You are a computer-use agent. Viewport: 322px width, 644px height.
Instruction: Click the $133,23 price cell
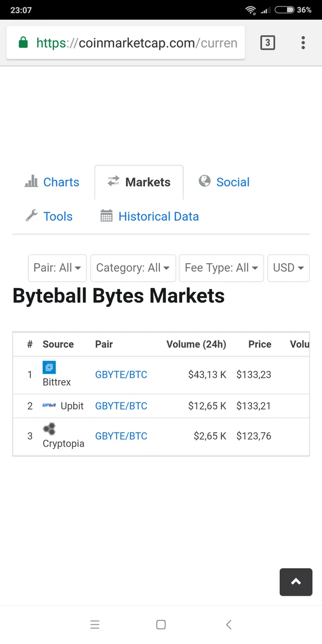[x=254, y=375]
